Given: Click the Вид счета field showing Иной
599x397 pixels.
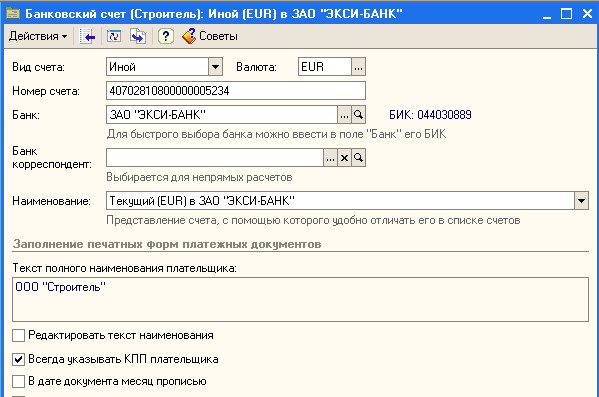Looking at the screenshot, I should [x=157, y=67].
